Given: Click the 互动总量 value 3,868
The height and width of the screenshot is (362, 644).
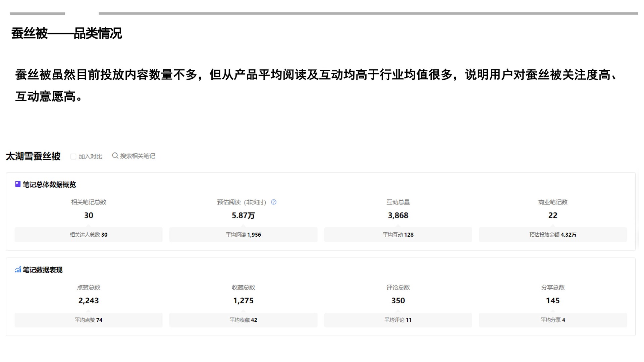Looking at the screenshot, I should pyautogui.click(x=398, y=216).
